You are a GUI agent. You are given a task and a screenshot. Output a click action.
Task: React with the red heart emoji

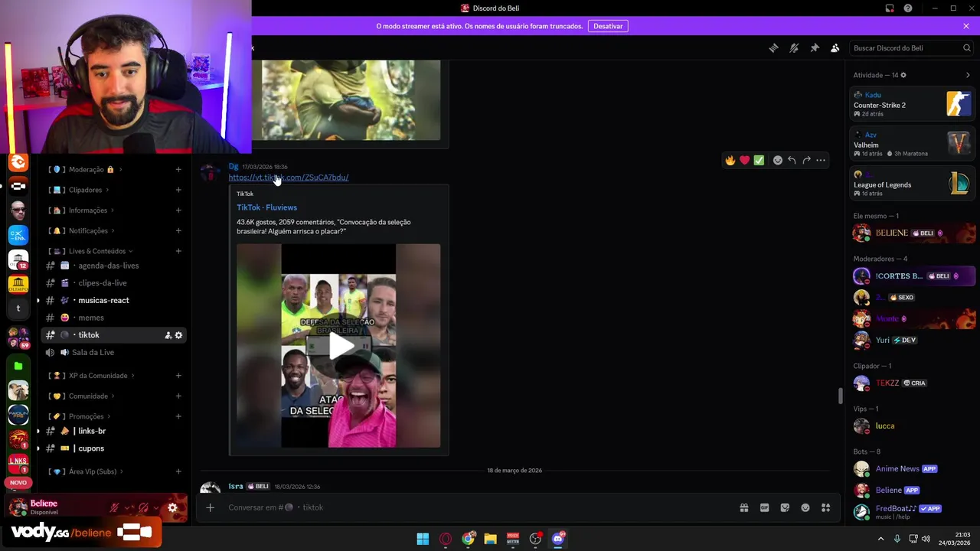(x=744, y=161)
